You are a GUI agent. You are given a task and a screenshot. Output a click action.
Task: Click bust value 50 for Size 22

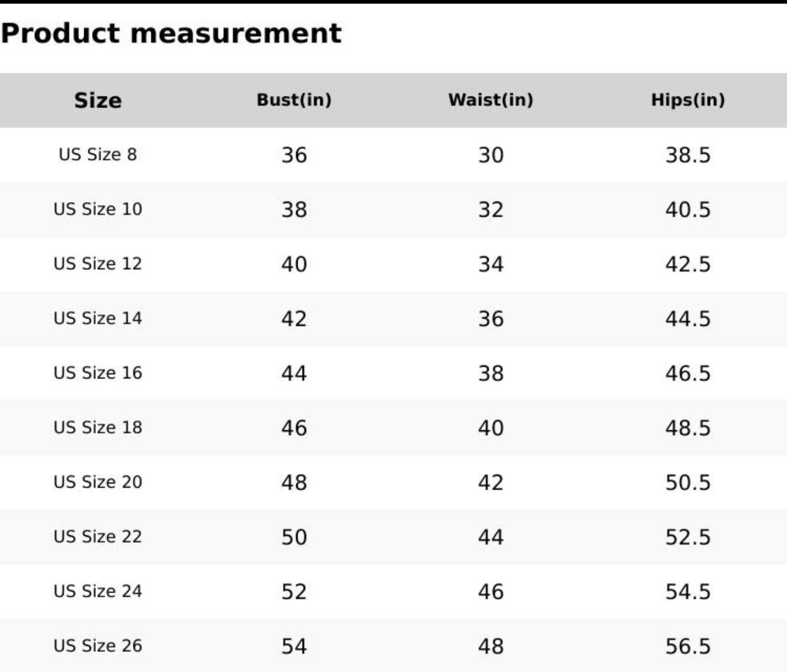(x=294, y=537)
